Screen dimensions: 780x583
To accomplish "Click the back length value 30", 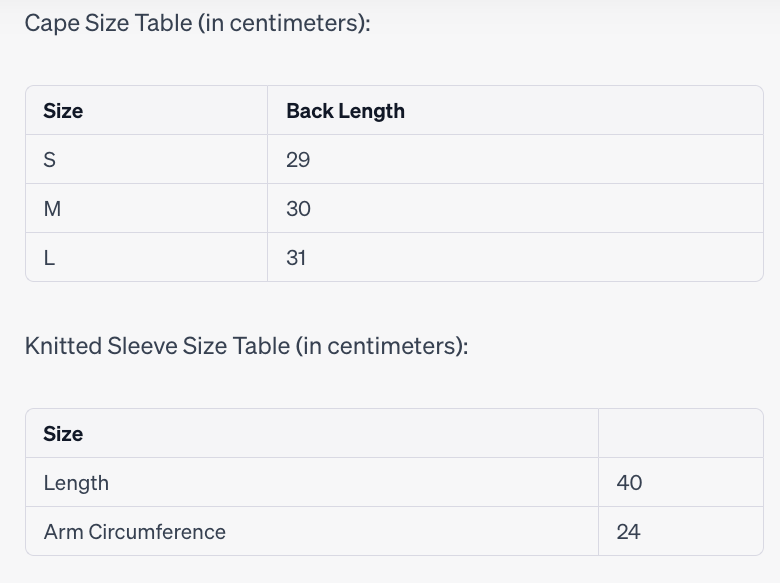I will click(x=298, y=209).
